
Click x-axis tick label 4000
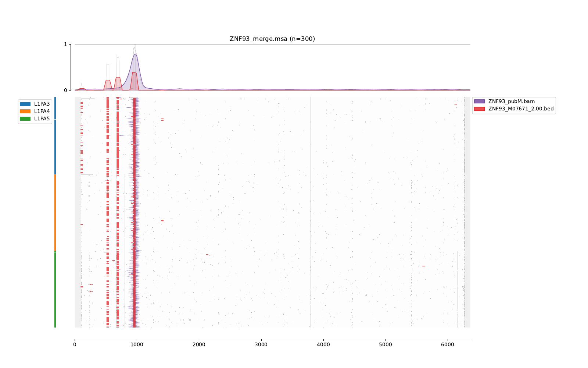tap(323, 345)
